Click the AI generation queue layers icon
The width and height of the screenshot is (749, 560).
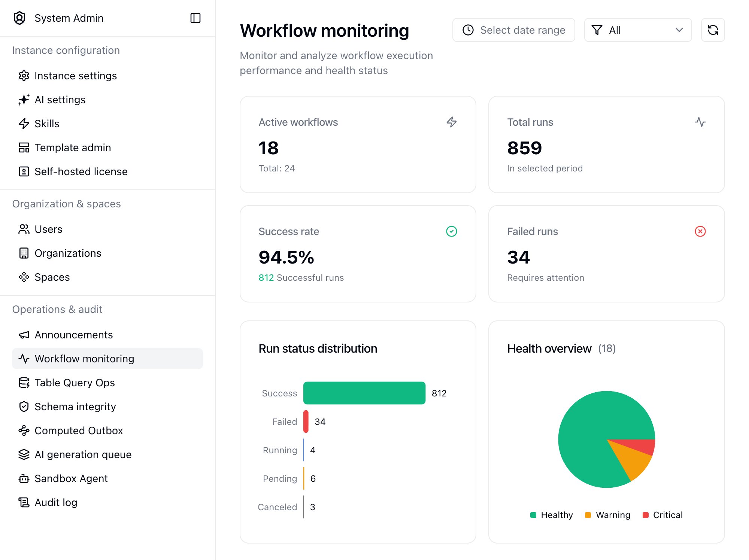click(x=24, y=454)
